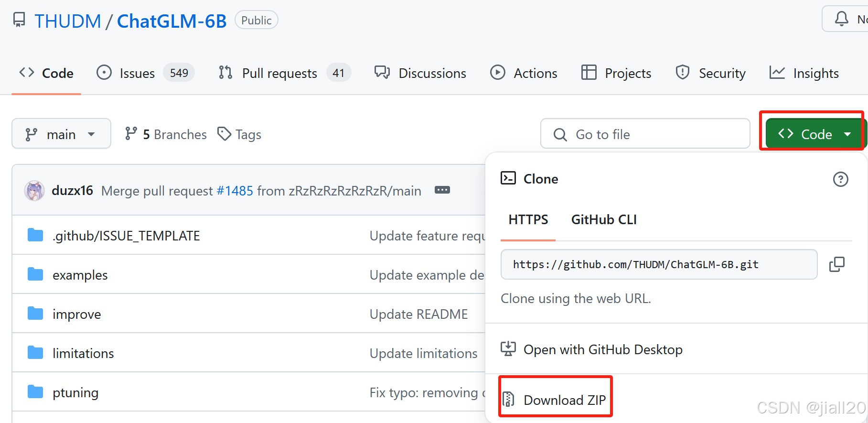Expand commit message ellipsis button

pyautogui.click(x=442, y=190)
